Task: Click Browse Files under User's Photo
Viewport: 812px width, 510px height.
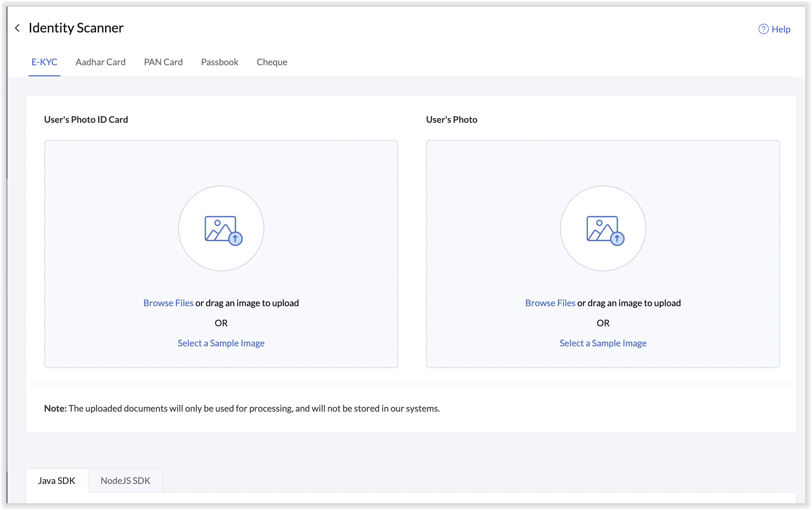Action: 550,303
